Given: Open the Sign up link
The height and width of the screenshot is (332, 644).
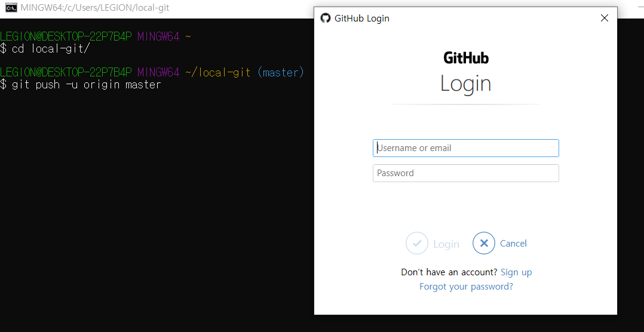Looking at the screenshot, I should point(516,272).
